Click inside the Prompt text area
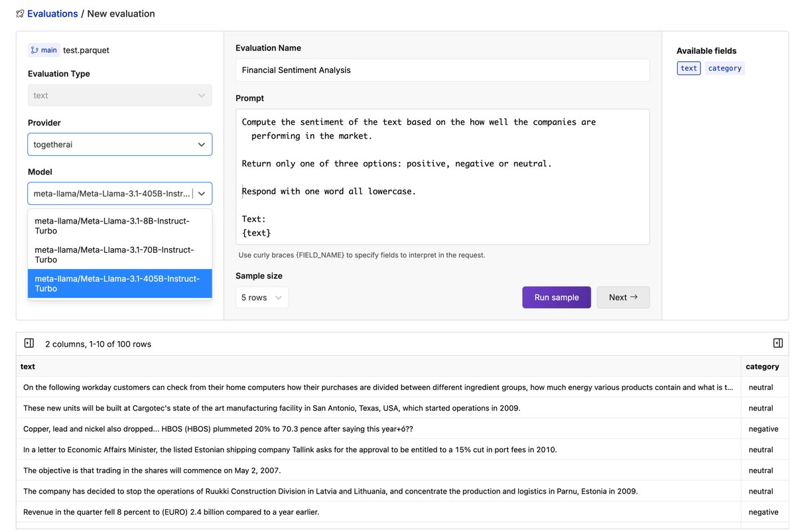The width and height of the screenshot is (796, 532). click(x=442, y=177)
